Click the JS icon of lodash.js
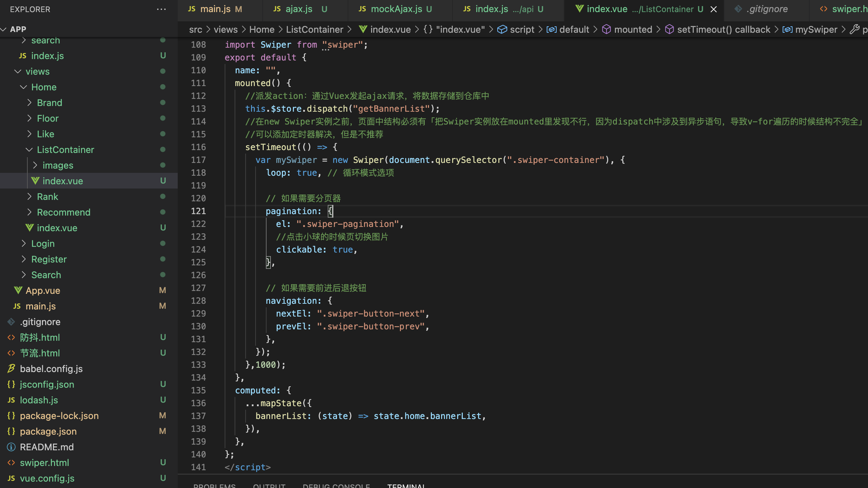868x488 pixels. [x=11, y=400]
